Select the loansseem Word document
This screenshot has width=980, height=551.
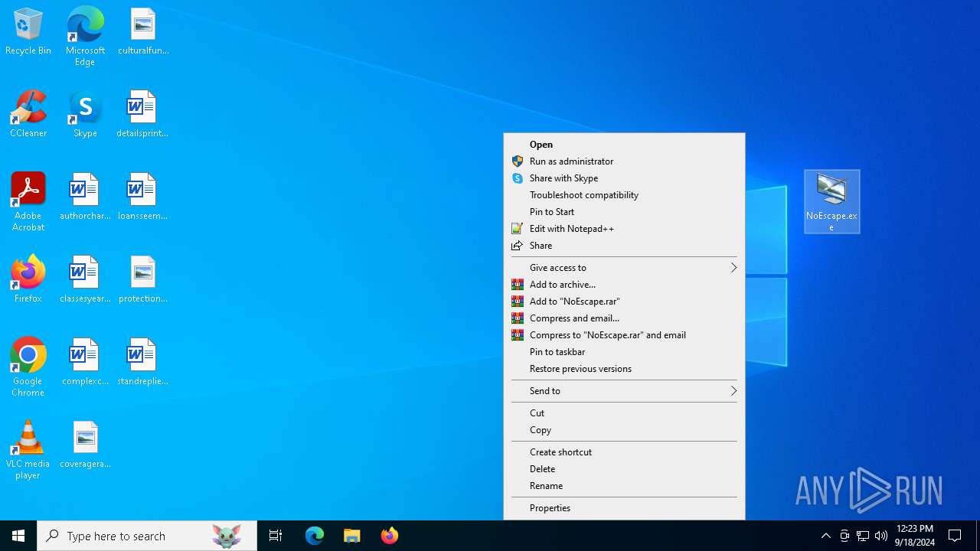tap(142, 197)
